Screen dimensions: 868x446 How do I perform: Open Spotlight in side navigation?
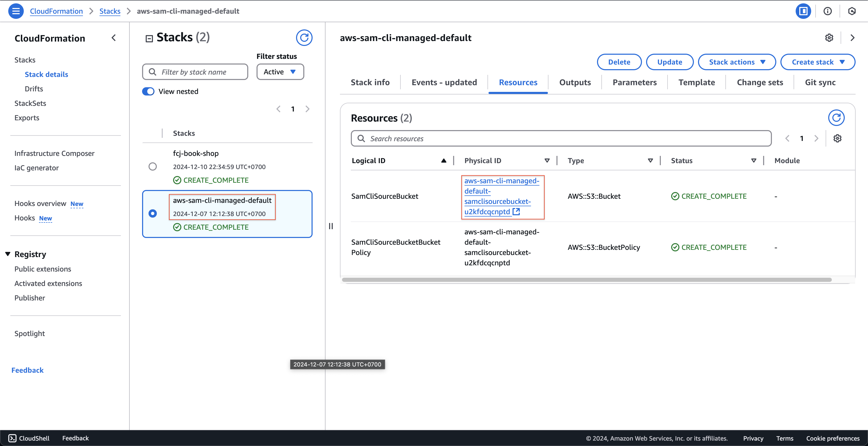30,333
